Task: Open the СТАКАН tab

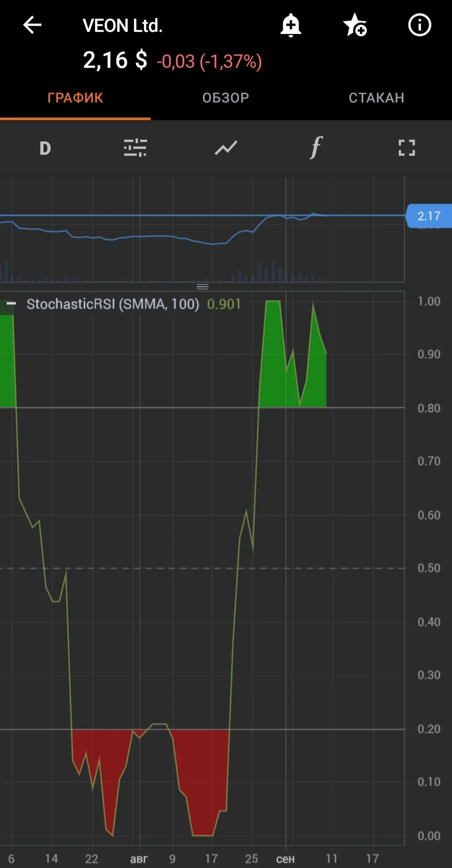Action: coord(376,98)
